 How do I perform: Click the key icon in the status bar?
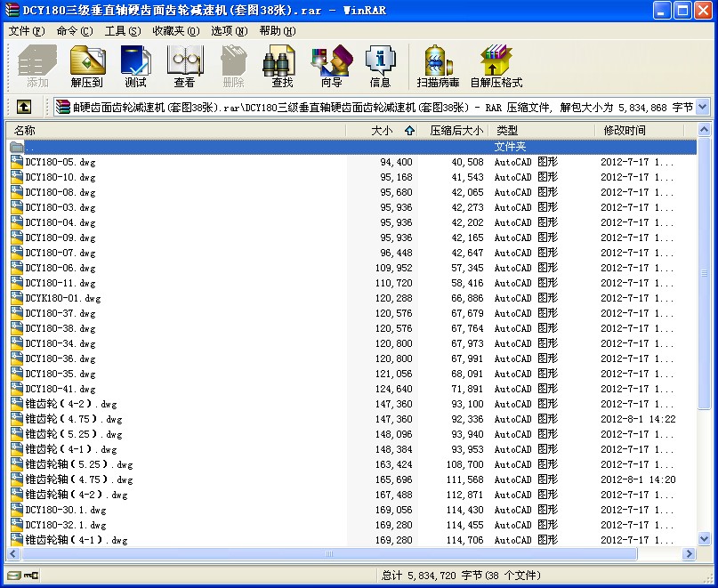(31, 576)
